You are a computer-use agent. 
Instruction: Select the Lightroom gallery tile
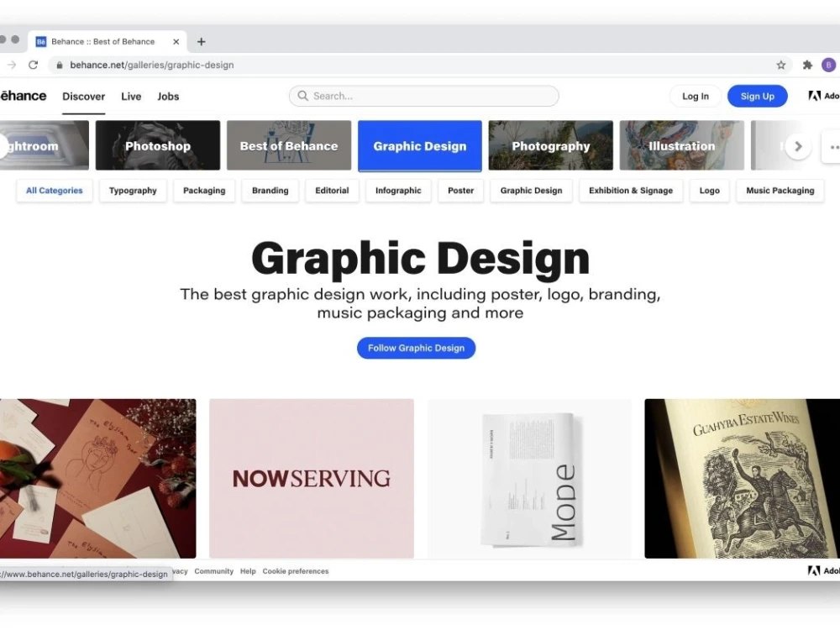(x=45, y=145)
